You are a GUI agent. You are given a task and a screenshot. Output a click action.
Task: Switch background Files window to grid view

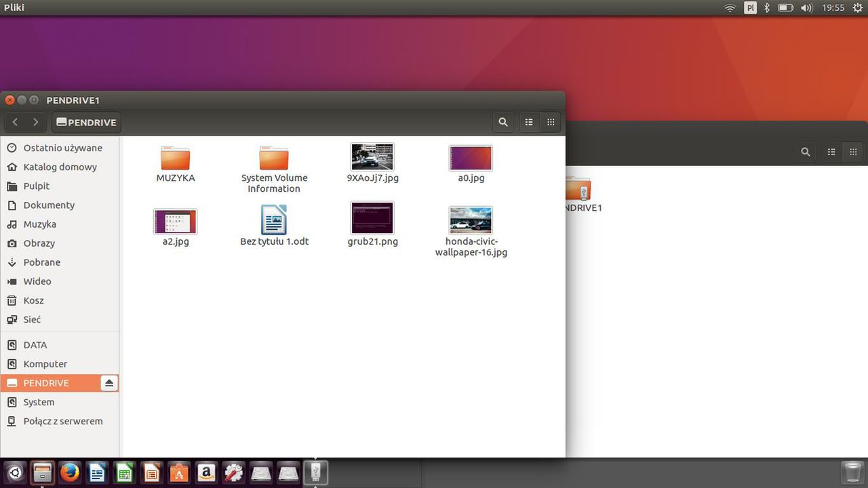853,152
